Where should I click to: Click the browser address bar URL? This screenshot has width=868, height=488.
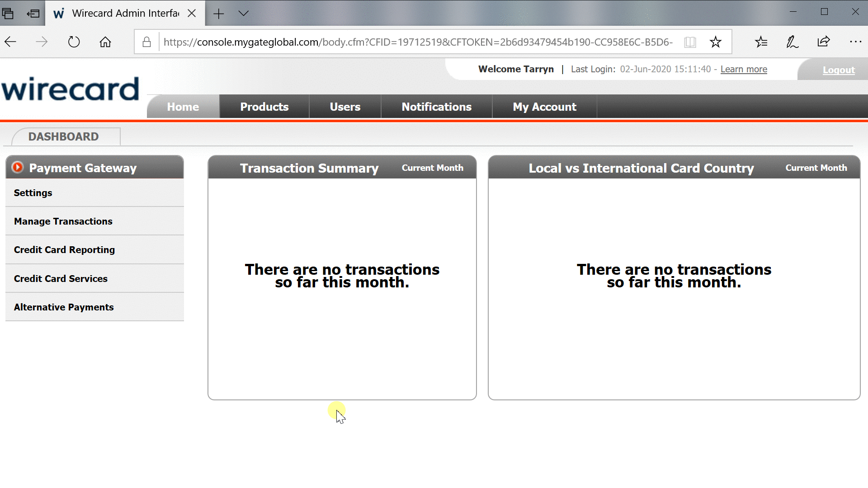point(418,42)
